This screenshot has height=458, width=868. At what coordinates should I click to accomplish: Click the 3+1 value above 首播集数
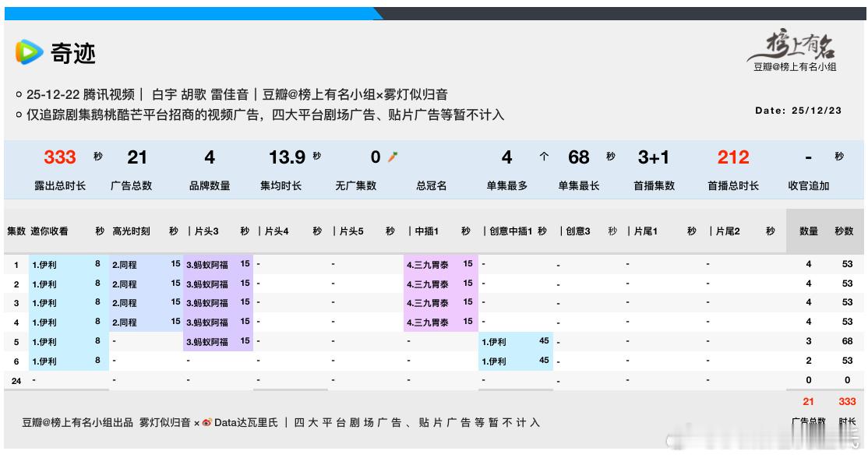point(653,157)
